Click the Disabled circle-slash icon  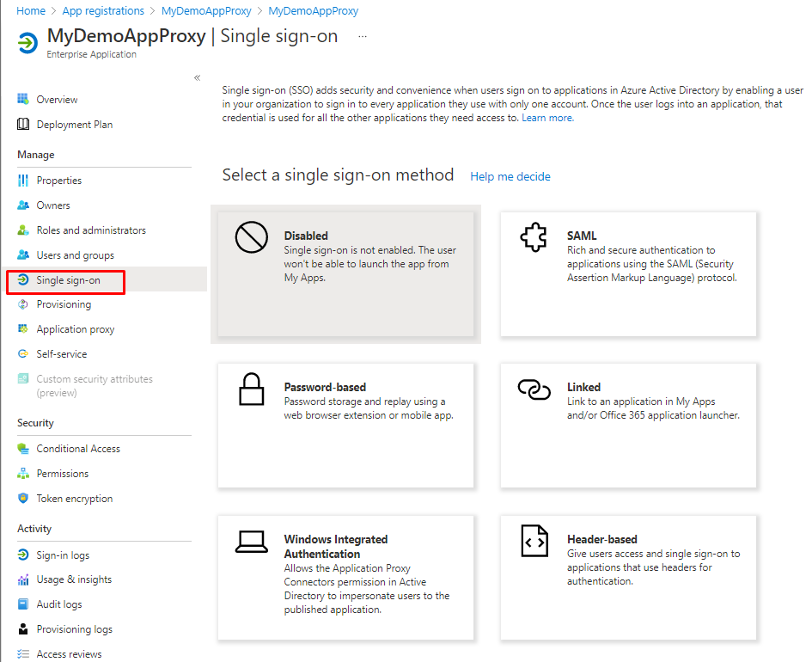251,237
